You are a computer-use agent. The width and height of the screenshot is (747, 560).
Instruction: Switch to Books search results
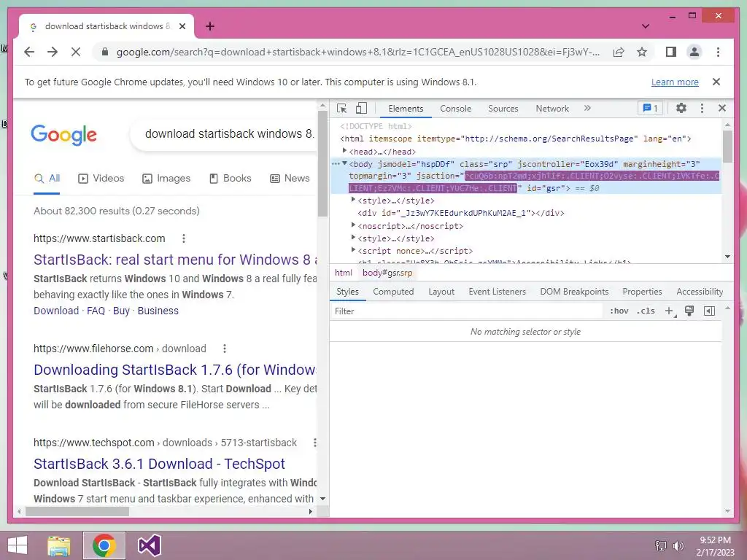[230, 179]
